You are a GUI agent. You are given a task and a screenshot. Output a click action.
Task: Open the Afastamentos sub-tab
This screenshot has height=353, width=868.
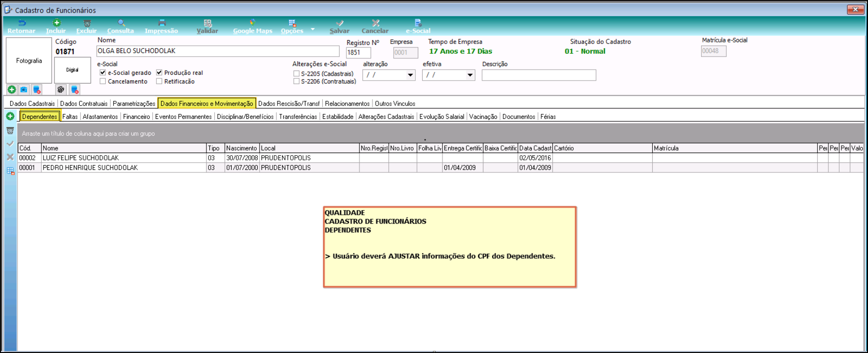coord(100,116)
